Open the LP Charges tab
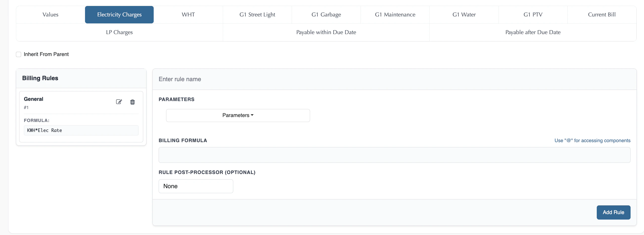The height and width of the screenshot is (235, 644). [119, 32]
